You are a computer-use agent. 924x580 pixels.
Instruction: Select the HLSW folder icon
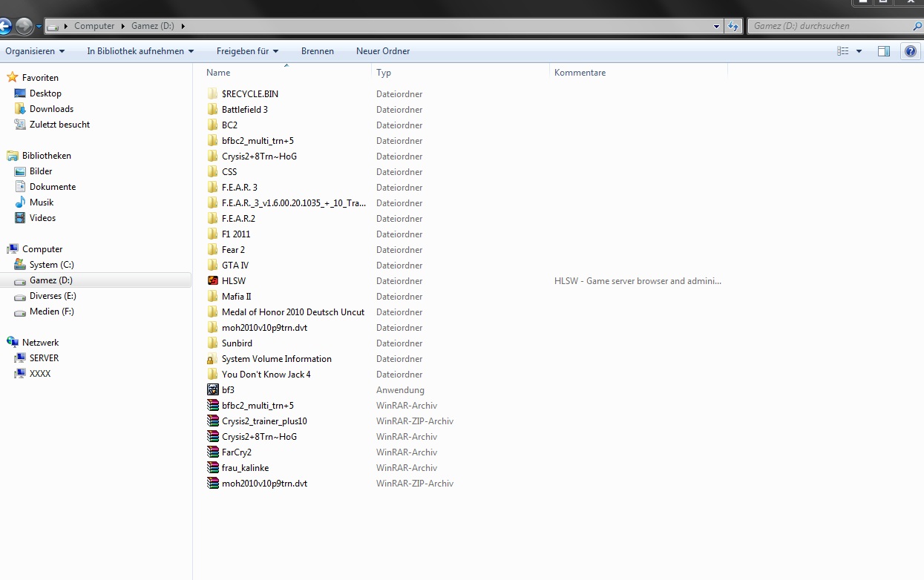pos(213,281)
